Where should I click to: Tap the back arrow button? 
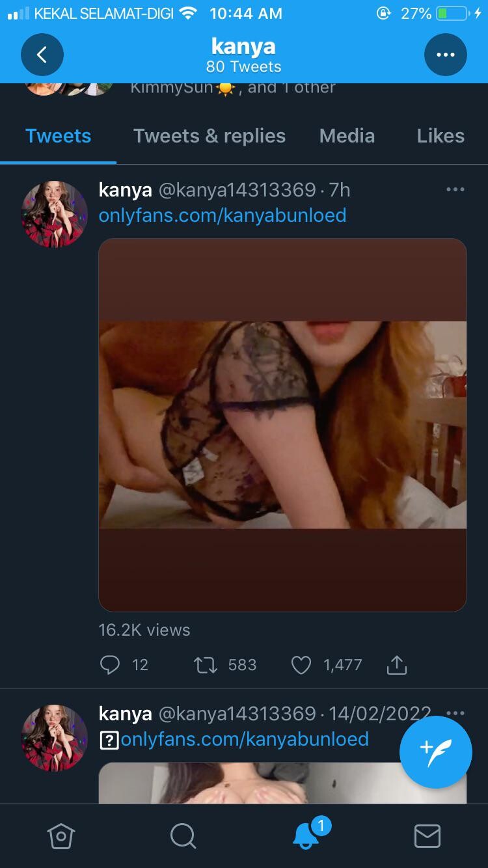pyautogui.click(x=42, y=55)
